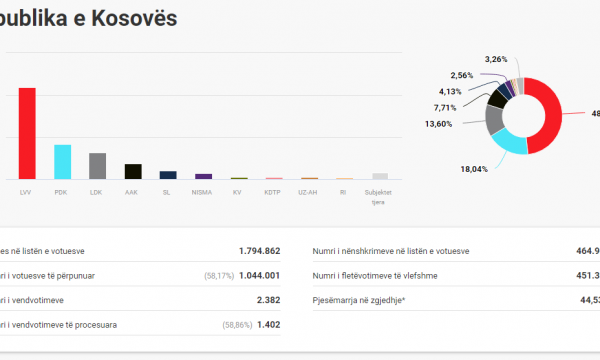
Task: Click the LVV axis label
Action: (26, 192)
